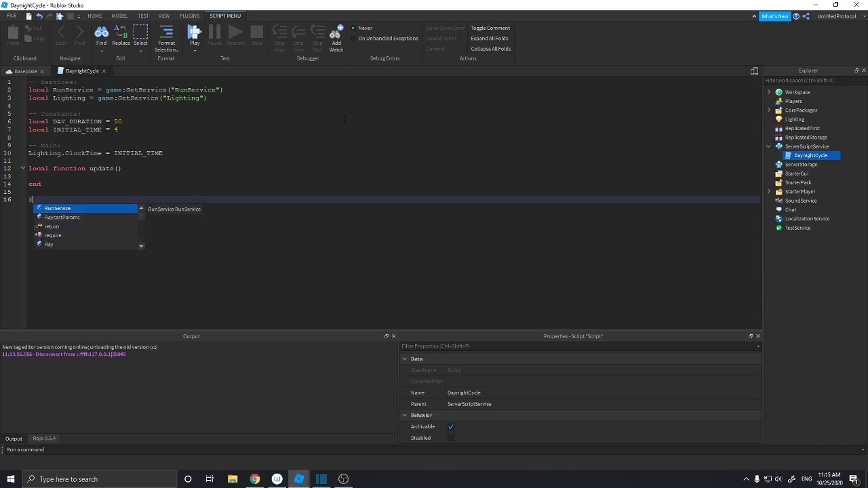Viewport: 868px width, 488px height.
Task: Click the autocomplete list scroll-down arrow
Action: click(141, 246)
